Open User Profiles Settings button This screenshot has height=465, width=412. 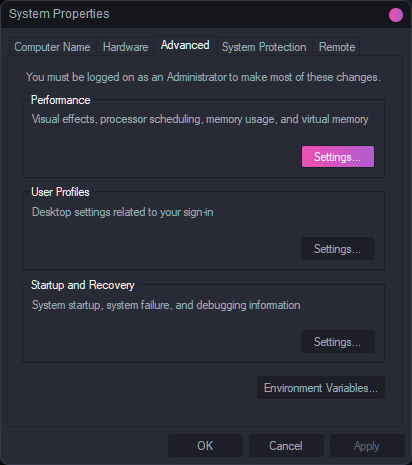338,249
